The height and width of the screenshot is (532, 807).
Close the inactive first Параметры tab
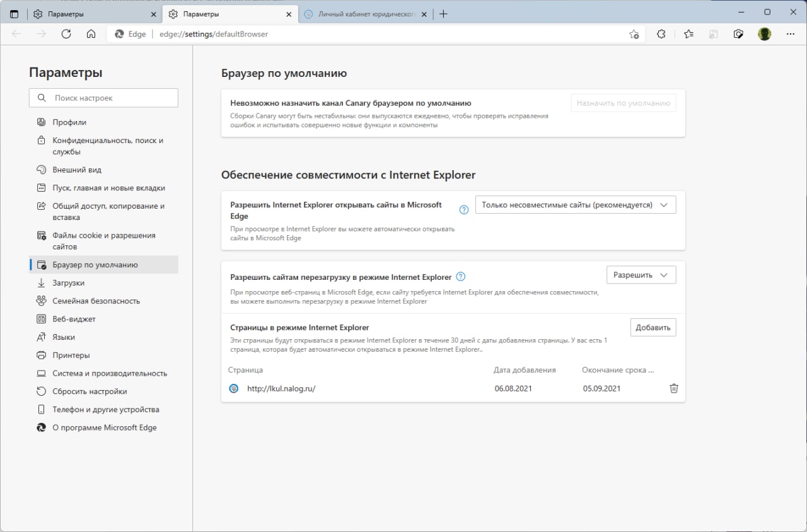[x=153, y=14]
